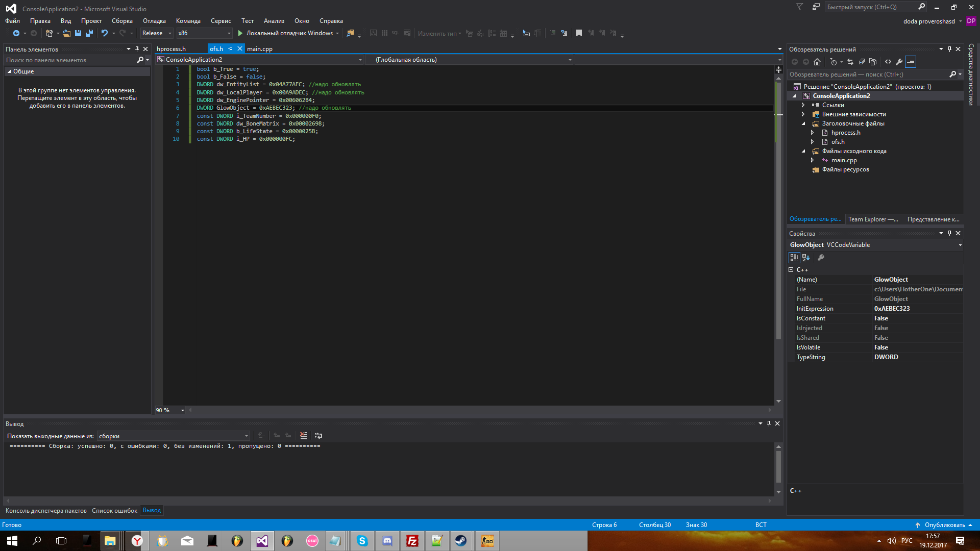This screenshot has height=551, width=980.
Task: Click the Save All toolbar icon
Action: 89,33
